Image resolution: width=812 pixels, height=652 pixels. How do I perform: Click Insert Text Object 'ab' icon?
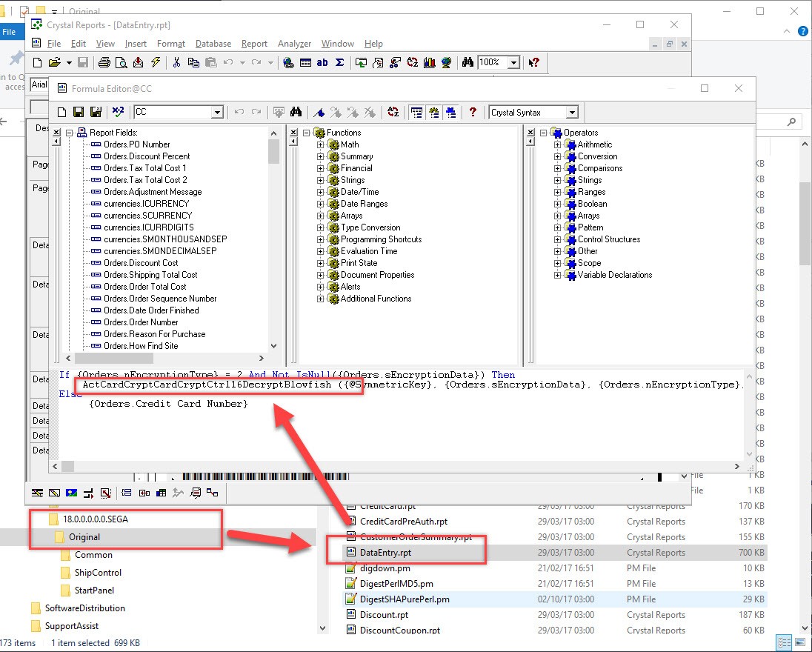pos(322,63)
